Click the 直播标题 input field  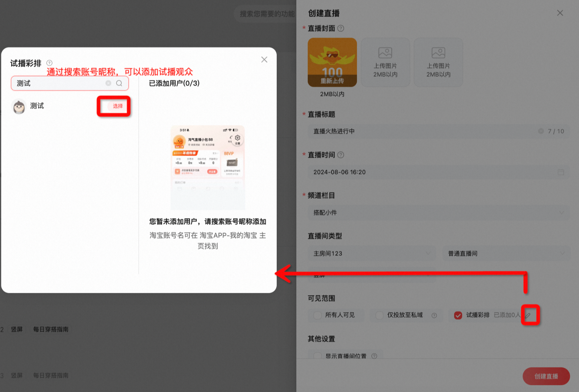[438, 131]
